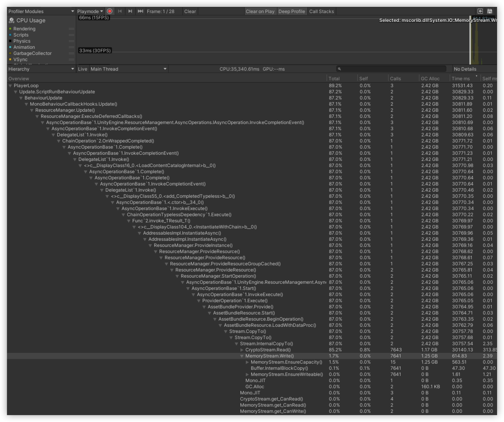Toggle the VSync chart category
This screenshot has height=422, width=504.
[x=10, y=60]
